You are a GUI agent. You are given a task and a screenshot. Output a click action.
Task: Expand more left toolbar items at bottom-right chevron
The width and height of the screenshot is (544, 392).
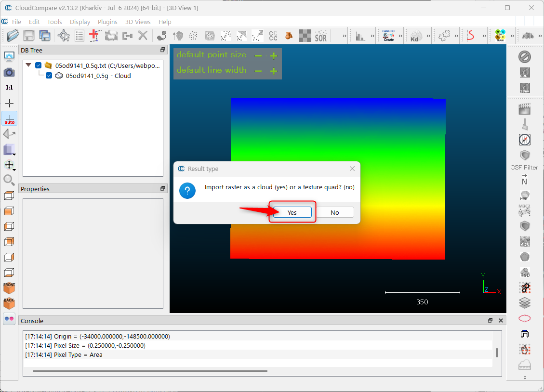pos(525,378)
